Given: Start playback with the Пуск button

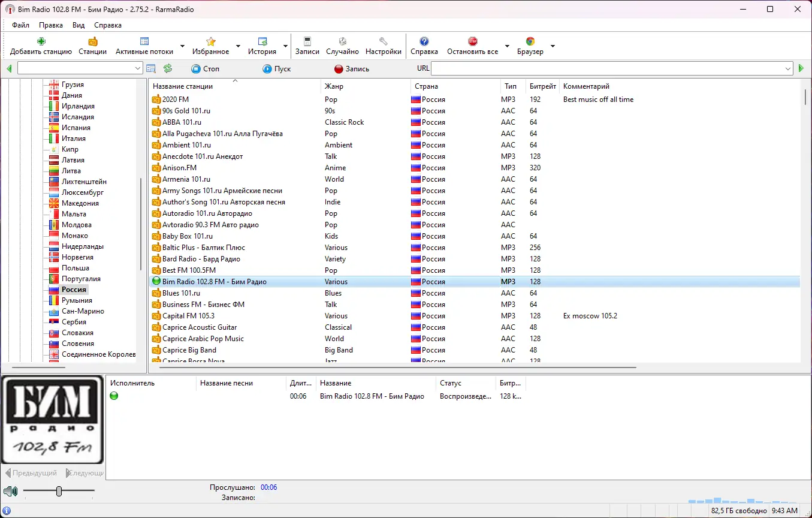Looking at the screenshot, I should point(277,69).
